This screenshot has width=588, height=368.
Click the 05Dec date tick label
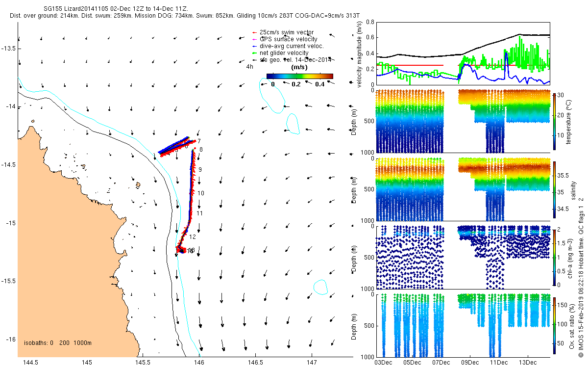click(x=412, y=363)
